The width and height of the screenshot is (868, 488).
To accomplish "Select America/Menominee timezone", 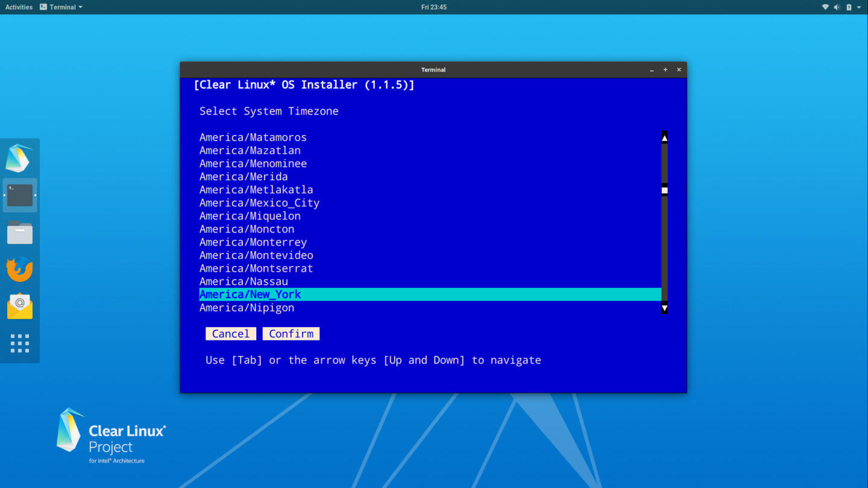I will pyautogui.click(x=430, y=164).
